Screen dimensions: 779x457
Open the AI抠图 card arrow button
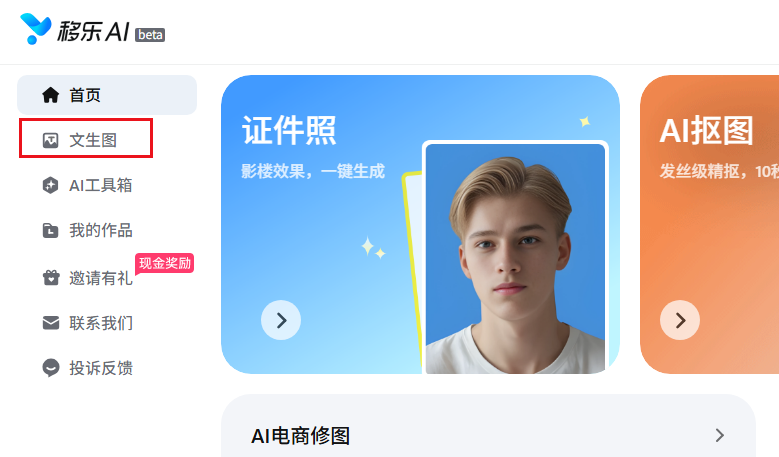tap(680, 320)
